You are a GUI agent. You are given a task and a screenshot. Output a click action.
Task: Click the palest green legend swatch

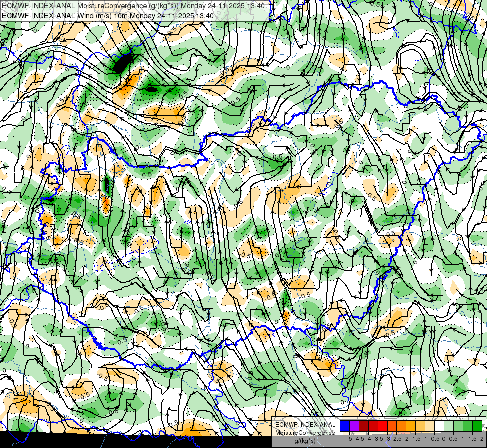[449, 426]
